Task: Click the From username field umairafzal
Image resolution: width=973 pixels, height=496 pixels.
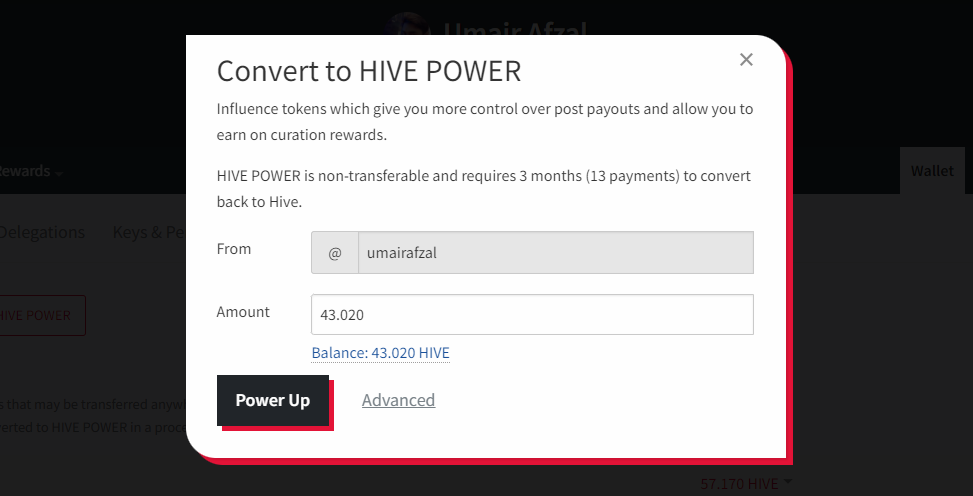Action: coord(556,253)
